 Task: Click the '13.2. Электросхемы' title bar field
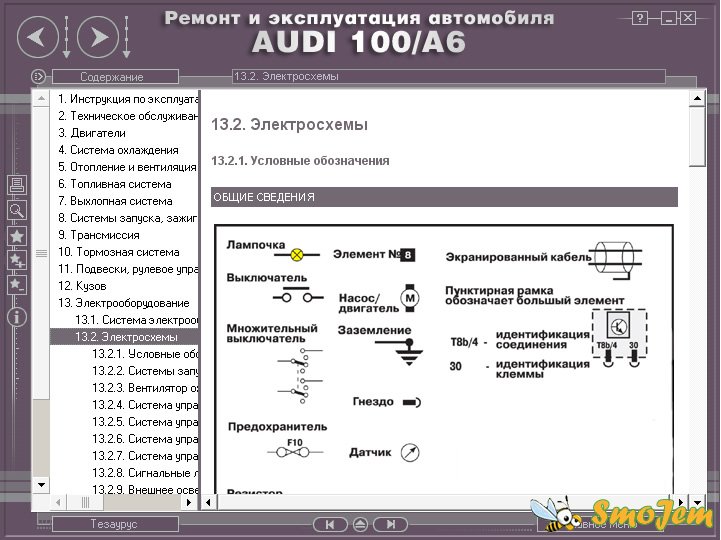coord(449,76)
